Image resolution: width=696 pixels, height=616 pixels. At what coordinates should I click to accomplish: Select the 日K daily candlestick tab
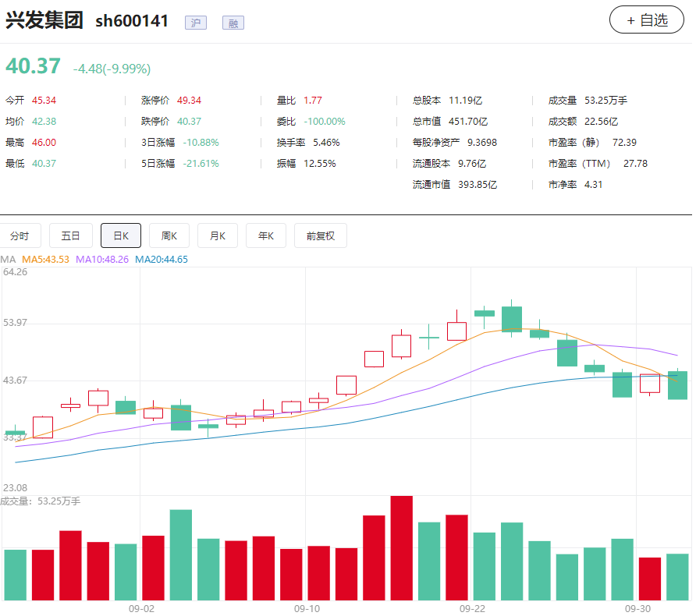pos(121,235)
